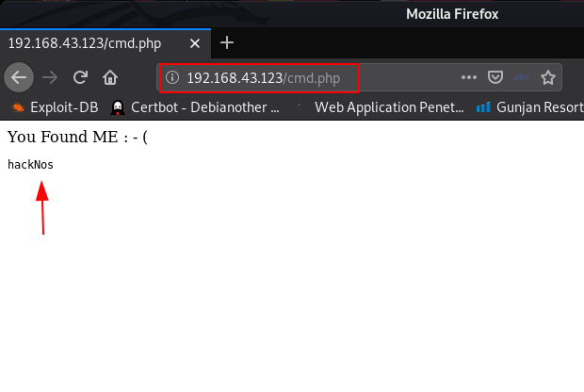Bookmark this page with the star icon
The width and height of the screenshot is (584, 392).
[x=548, y=77]
